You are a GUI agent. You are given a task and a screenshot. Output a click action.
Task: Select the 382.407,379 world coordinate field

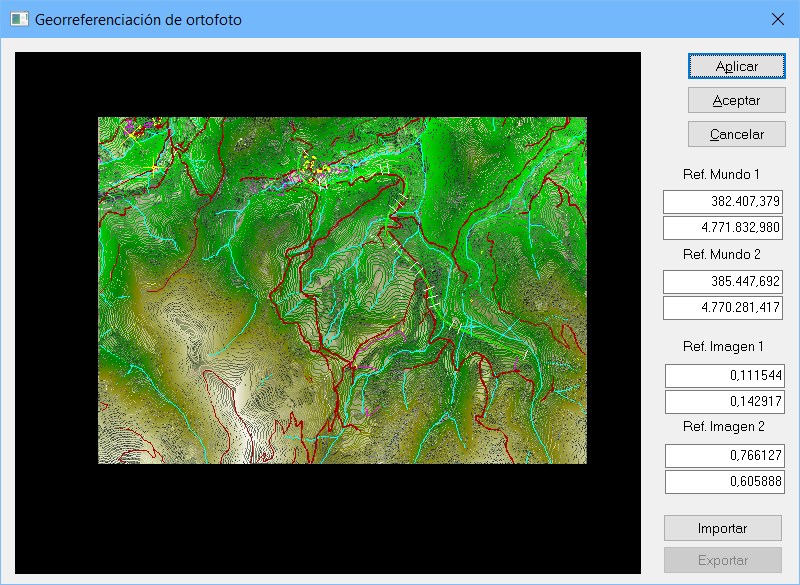tap(723, 201)
